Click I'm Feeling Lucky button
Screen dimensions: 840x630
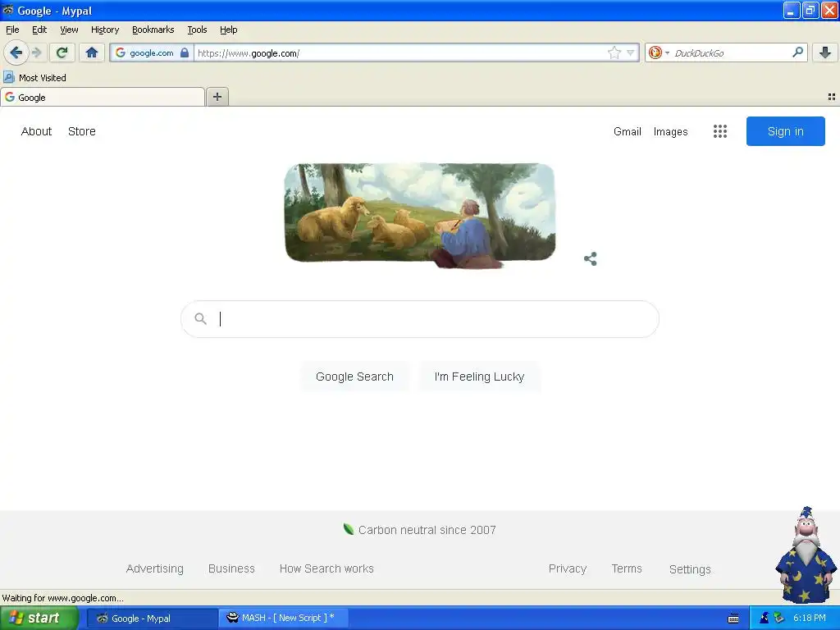click(479, 377)
